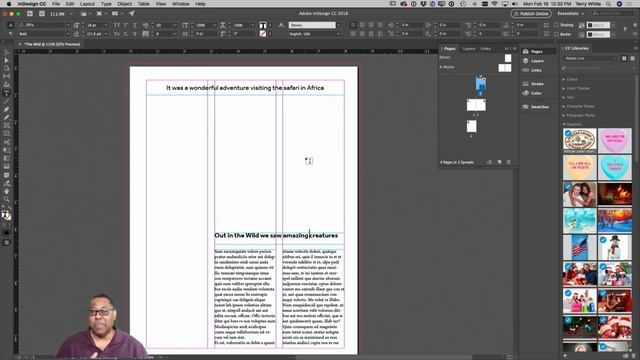
Task: Switch to paragraph formatting controls
Action: pos(11,34)
